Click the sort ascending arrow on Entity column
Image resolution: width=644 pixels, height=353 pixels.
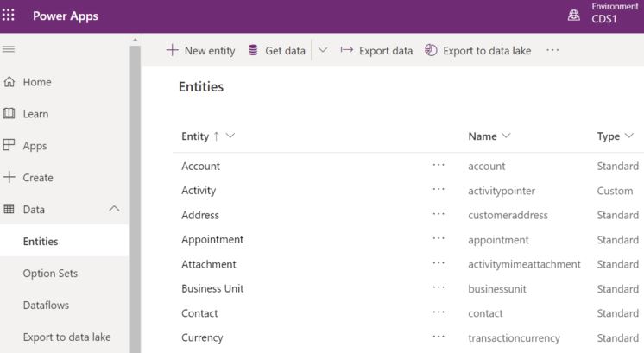(x=216, y=136)
